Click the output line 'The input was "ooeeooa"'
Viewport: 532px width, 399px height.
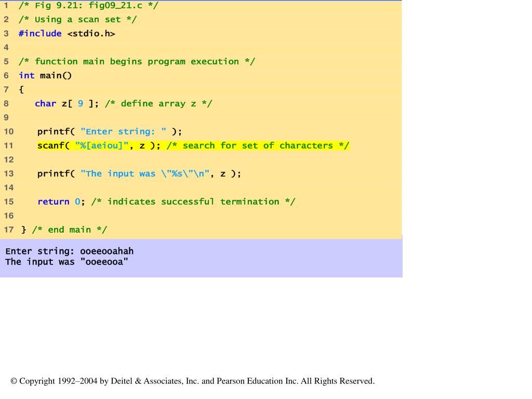point(67,262)
